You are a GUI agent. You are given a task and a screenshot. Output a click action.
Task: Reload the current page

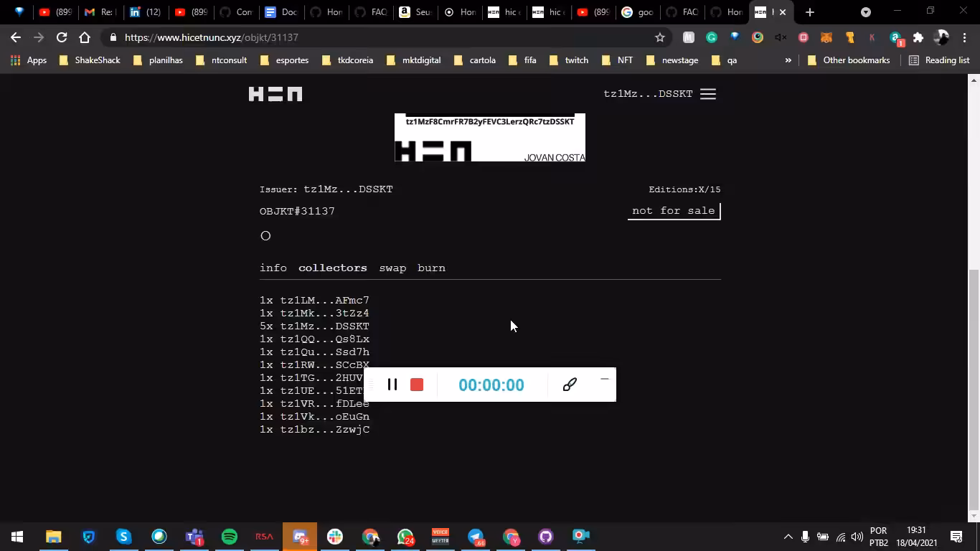click(x=62, y=37)
